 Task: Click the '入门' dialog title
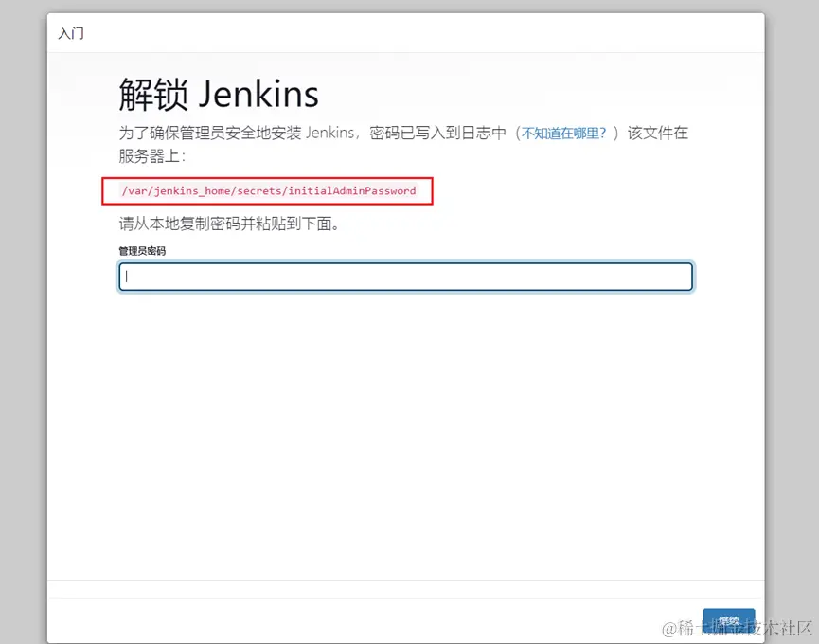[71, 33]
